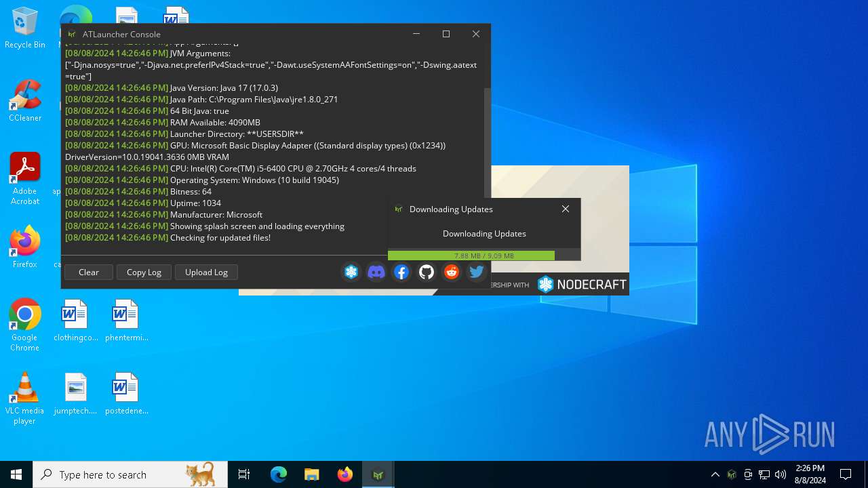Open the Nodecraft snowflake icon link
Viewport: 868px width, 488px height.
[x=351, y=272]
